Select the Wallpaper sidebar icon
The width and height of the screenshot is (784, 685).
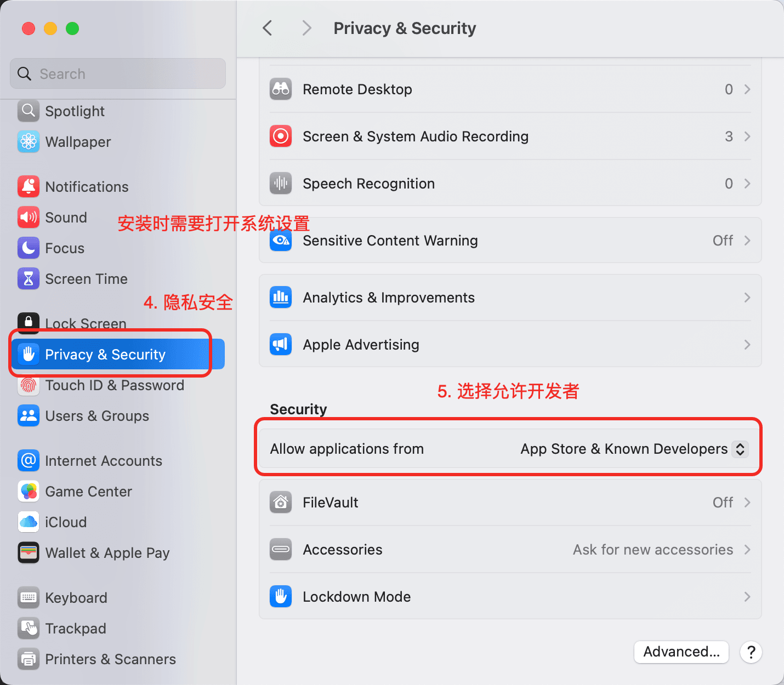(x=28, y=141)
